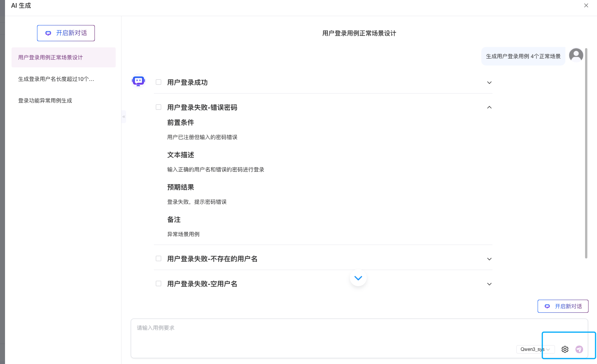This screenshot has width=597, height=364.
Task: Click the AI robot avatar icon
Action: tap(138, 81)
